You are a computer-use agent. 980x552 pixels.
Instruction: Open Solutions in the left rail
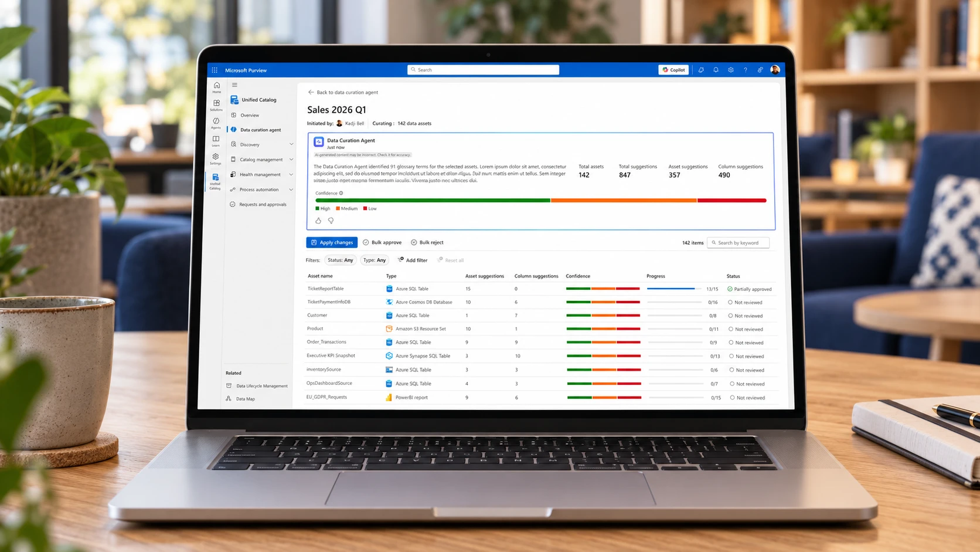point(216,105)
